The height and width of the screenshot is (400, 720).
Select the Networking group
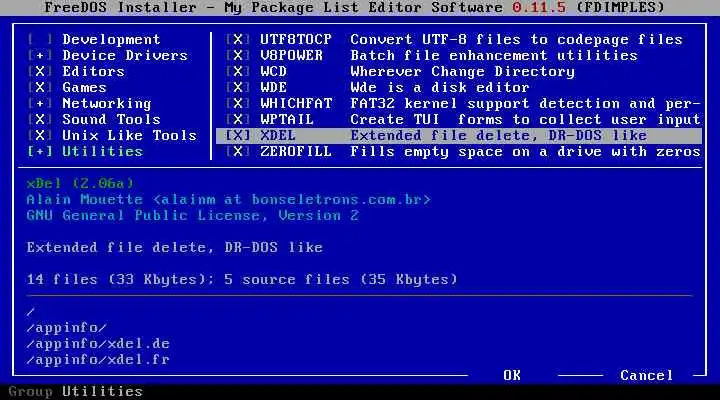107,104
